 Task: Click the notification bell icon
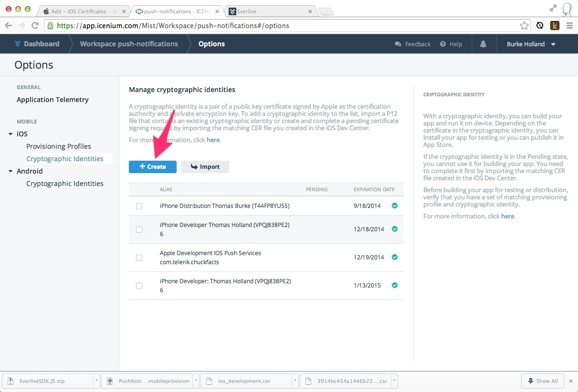point(483,44)
